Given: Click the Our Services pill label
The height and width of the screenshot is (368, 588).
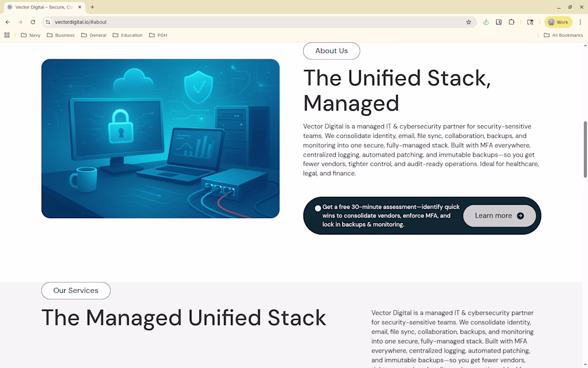Looking at the screenshot, I should [x=76, y=290].
